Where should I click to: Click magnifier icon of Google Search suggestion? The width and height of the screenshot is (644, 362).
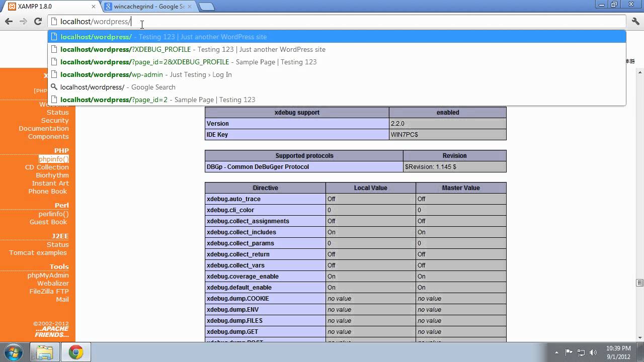point(54,87)
